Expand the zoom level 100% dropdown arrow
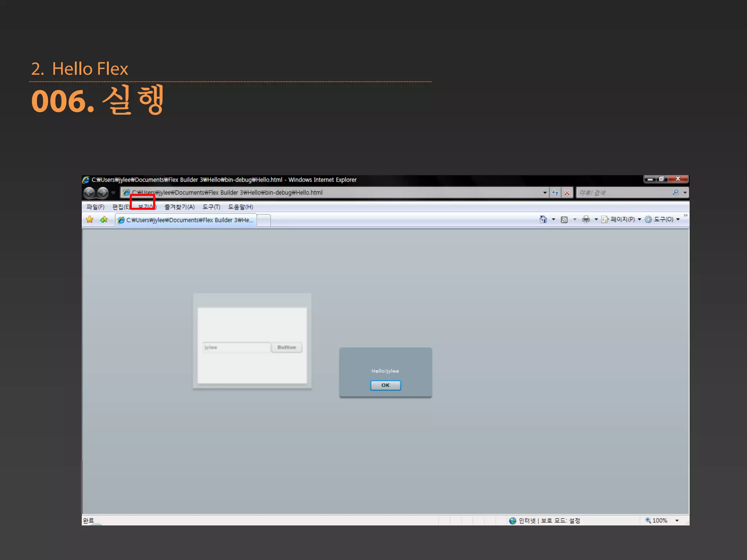The height and width of the screenshot is (560, 747). [x=677, y=521]
